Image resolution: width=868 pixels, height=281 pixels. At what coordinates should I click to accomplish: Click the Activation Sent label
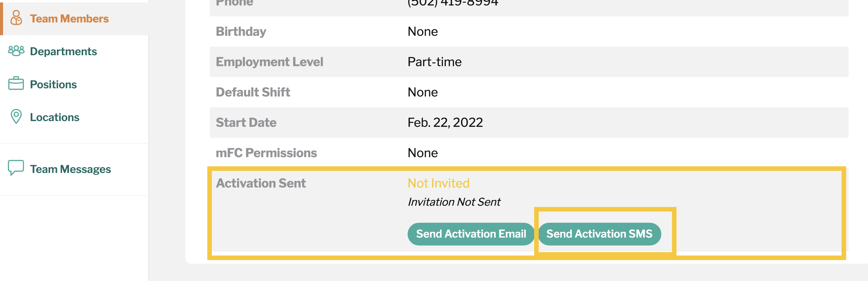pyautogui.click(x=261, y=183)
